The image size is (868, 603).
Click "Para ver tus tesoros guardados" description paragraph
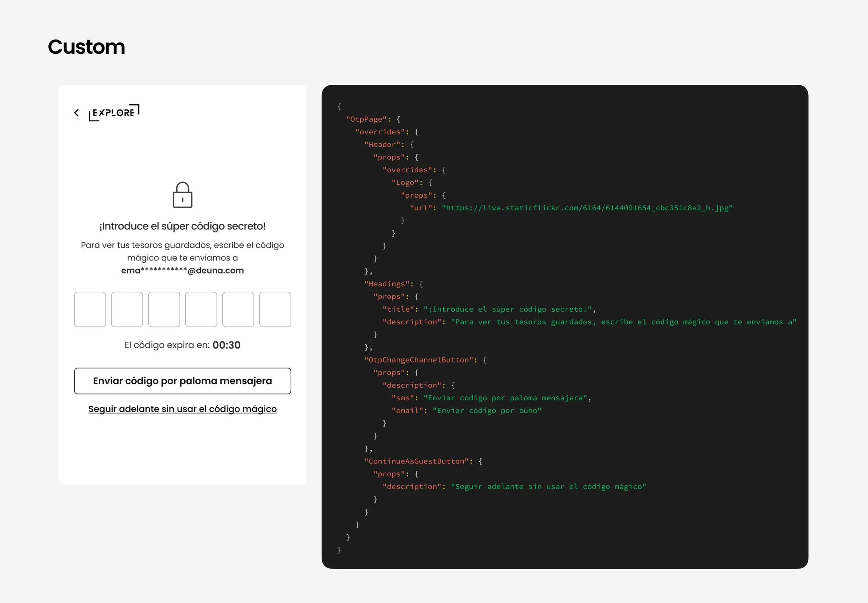[x=183, y=251]
